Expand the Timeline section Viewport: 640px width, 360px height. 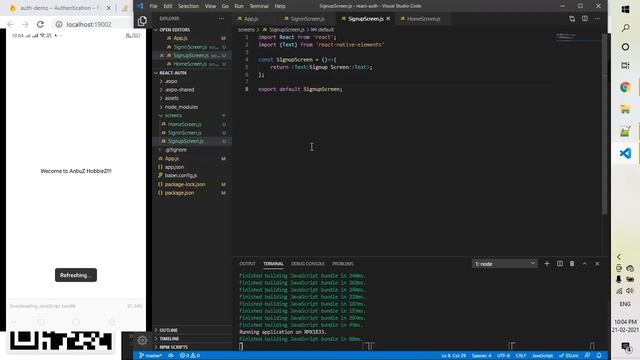[169, 338]
